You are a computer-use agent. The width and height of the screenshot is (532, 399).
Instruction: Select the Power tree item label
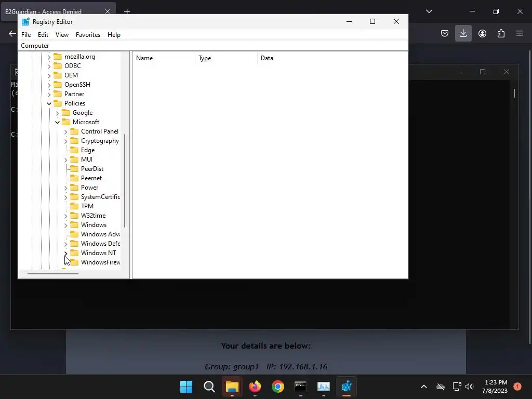click(x=89, y=187)
